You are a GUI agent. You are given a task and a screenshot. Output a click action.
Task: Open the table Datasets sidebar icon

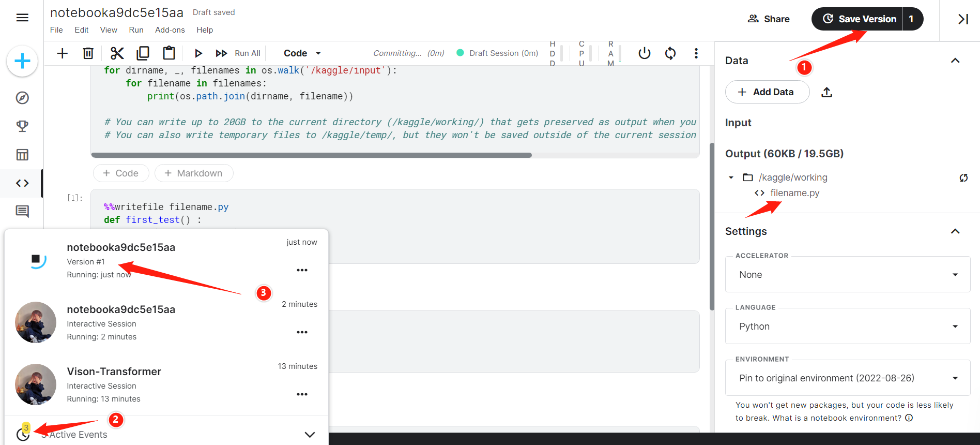click(22, 155)
